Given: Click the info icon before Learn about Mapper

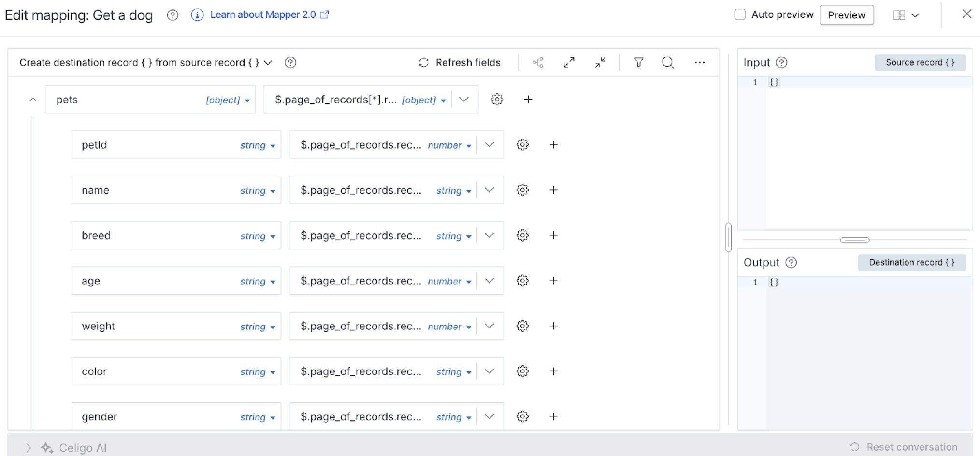Looking at the screenshot, I should (x=197, y=15).
